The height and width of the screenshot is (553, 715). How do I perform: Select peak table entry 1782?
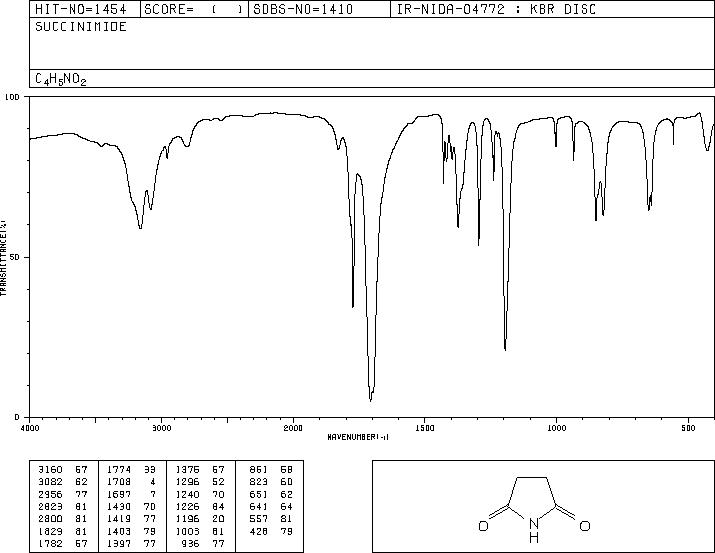pos(63,543)
